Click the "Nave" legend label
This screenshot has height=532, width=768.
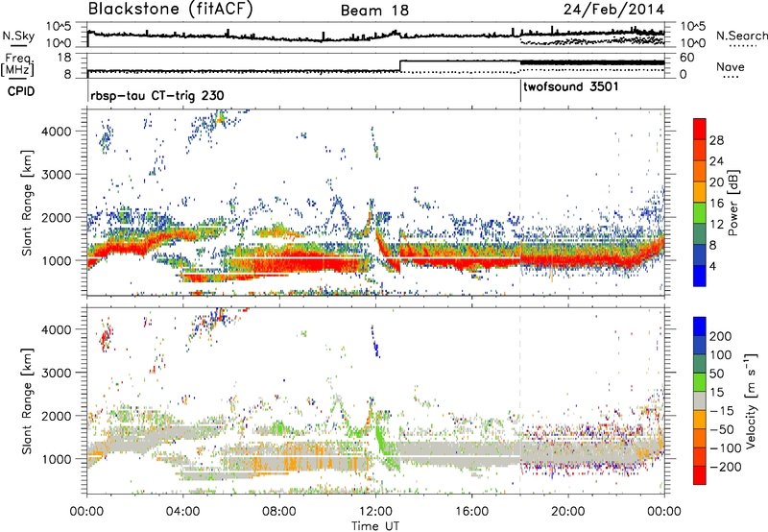pyautogui.click(x=731, y=67)
